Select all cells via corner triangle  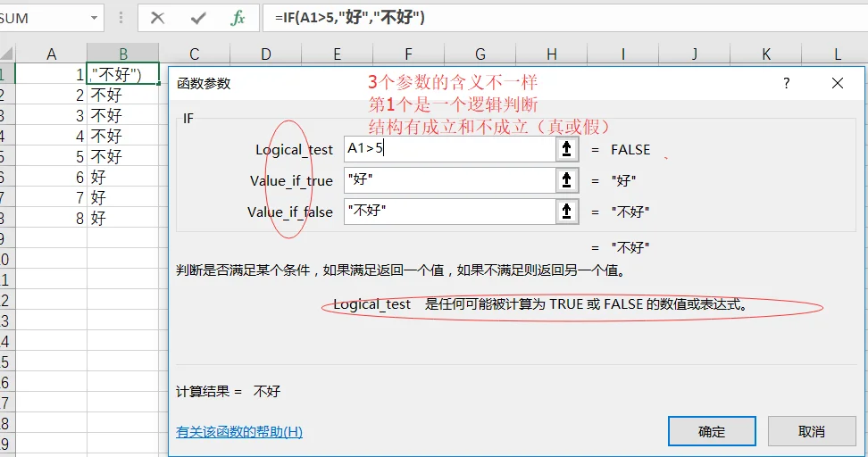pyautogui.click(x=6, y=54)
